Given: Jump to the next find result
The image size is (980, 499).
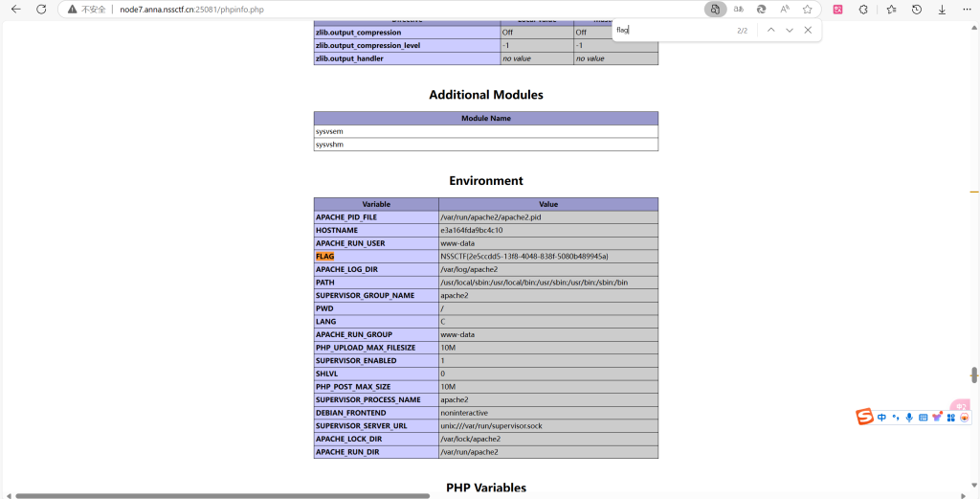Looking at the screenshot, I should point(790,31).
